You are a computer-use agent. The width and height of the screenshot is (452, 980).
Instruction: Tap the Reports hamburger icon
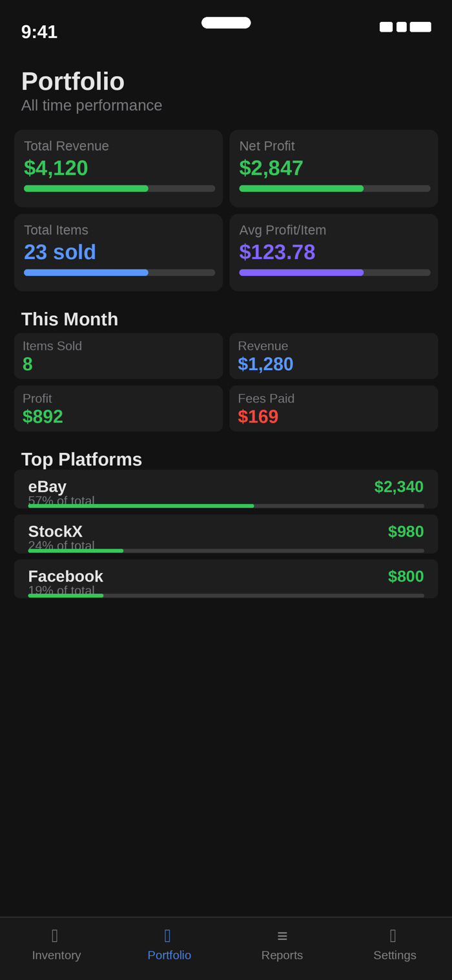(282, 935)
